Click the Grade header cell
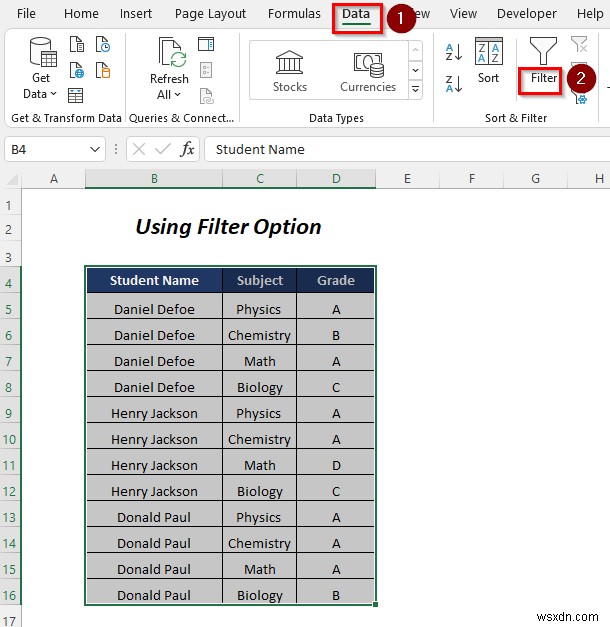610x627 pixels. coord(336,280)
